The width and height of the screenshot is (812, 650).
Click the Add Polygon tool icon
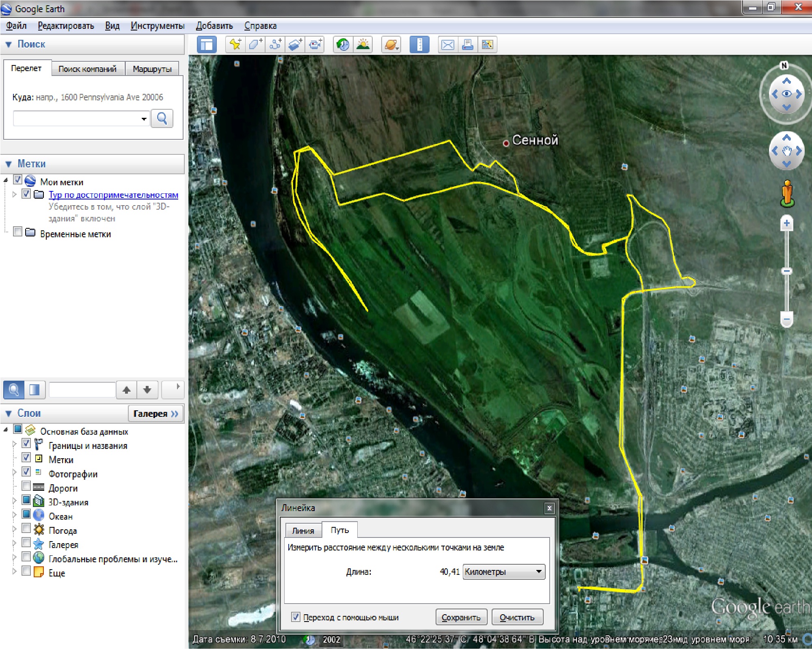pyautogui.click(x=255, y=44)
